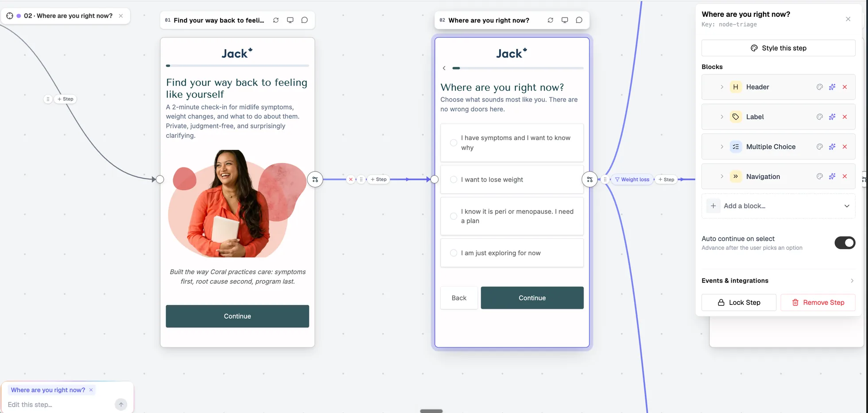Select 'I have symptoms and I want to know why'

pos(512,143)
